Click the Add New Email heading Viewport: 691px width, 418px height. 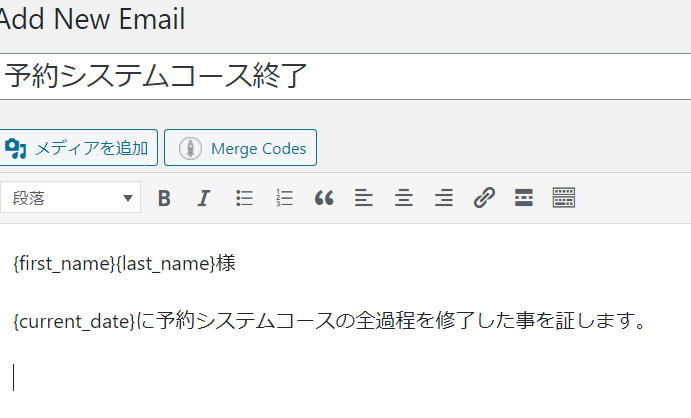pyautogui.click(x=92, y=19)
